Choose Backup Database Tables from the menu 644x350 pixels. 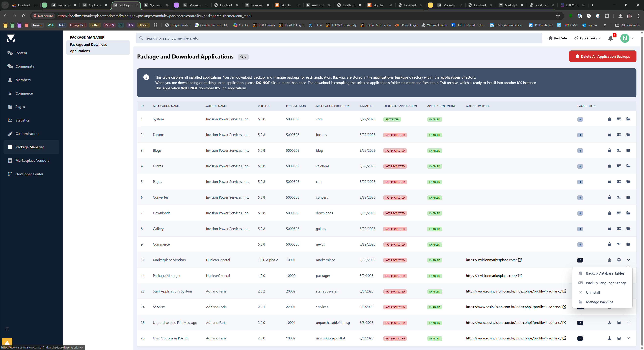(x=602, y=273)
